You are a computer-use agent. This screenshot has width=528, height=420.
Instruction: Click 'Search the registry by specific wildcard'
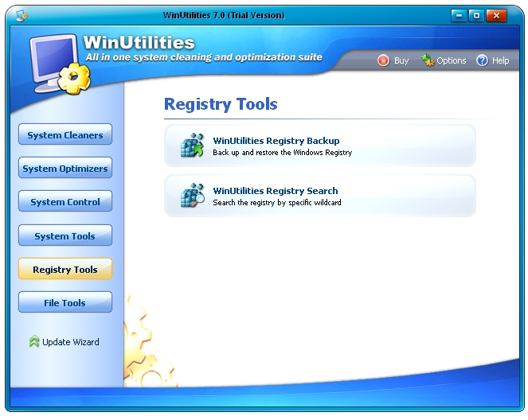[277, 202]
